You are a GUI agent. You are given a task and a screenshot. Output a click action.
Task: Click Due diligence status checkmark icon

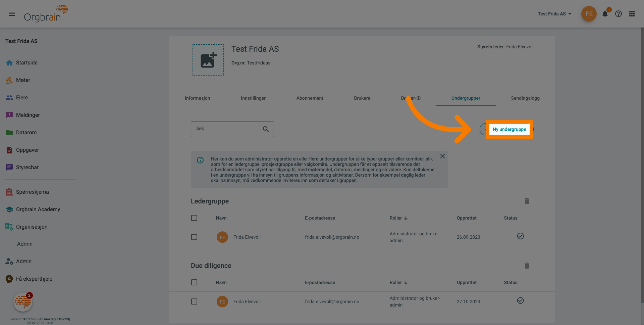(x=520, y=301)
